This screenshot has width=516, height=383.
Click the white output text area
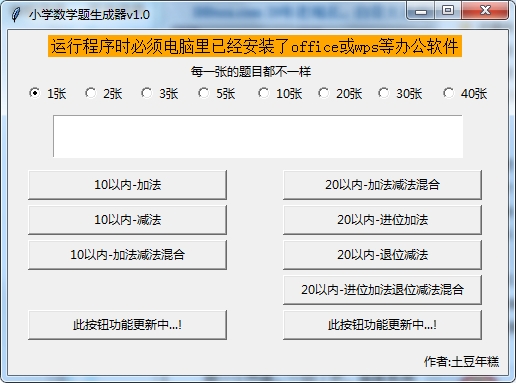pyautogui.click(x=258, y=136)
